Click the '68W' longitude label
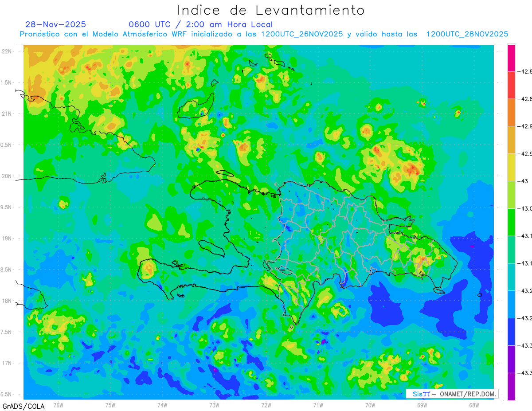 coord(473,405)
